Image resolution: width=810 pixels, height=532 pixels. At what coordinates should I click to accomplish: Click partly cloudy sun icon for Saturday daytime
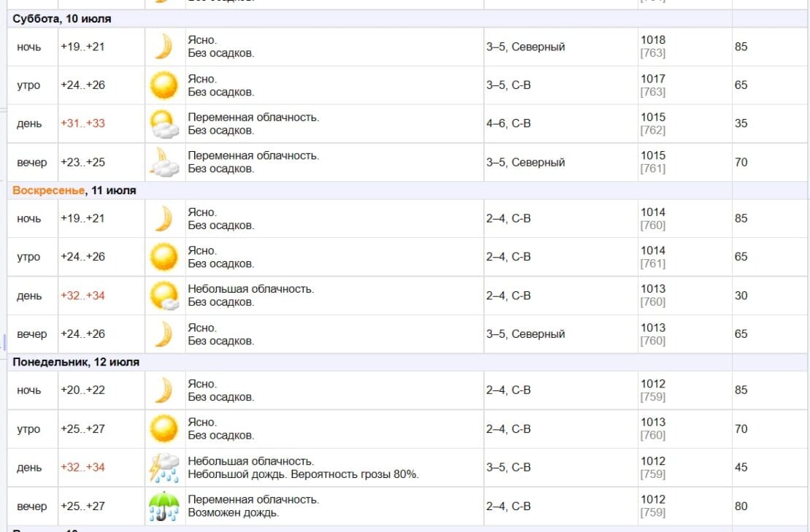pyautogui.click(x=164, y=124)
